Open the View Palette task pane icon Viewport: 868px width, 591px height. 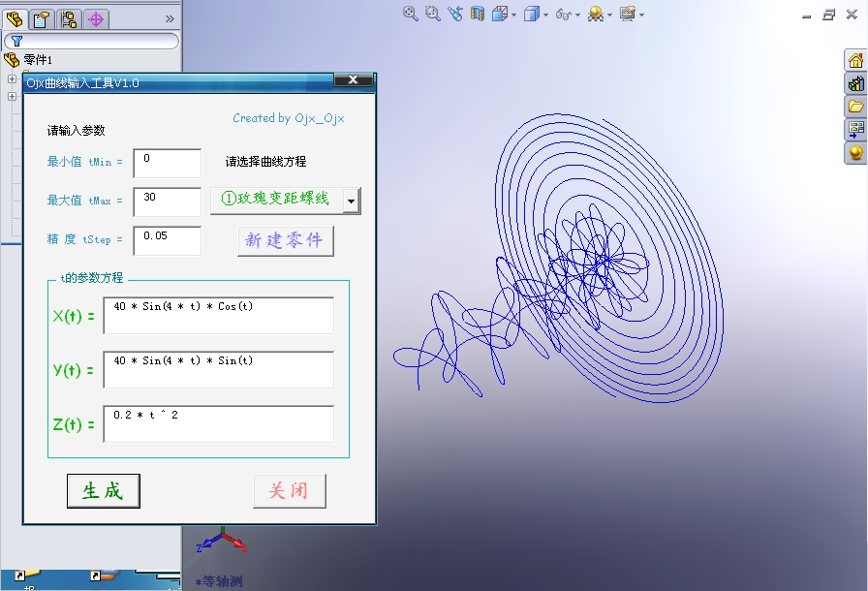(x=855, y=130)
